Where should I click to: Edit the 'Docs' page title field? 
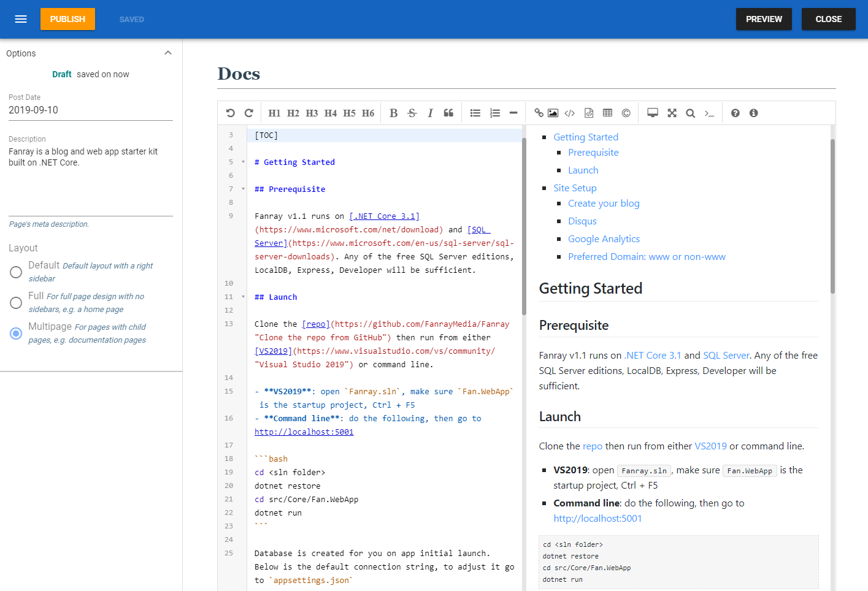point(526,74)
